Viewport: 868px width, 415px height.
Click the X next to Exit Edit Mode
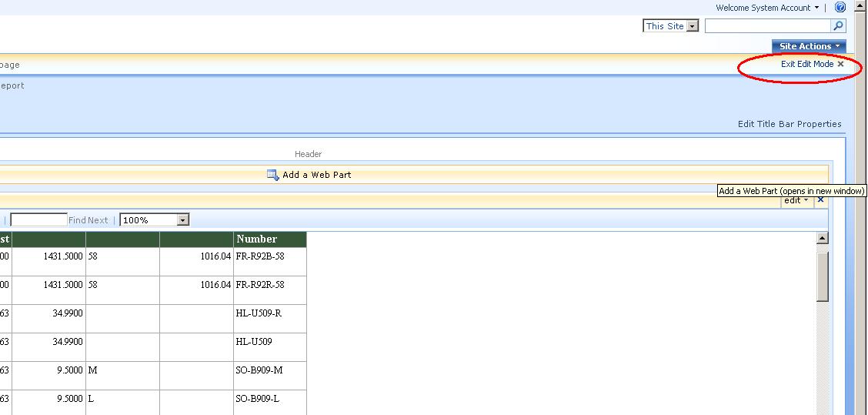point(840,64)
